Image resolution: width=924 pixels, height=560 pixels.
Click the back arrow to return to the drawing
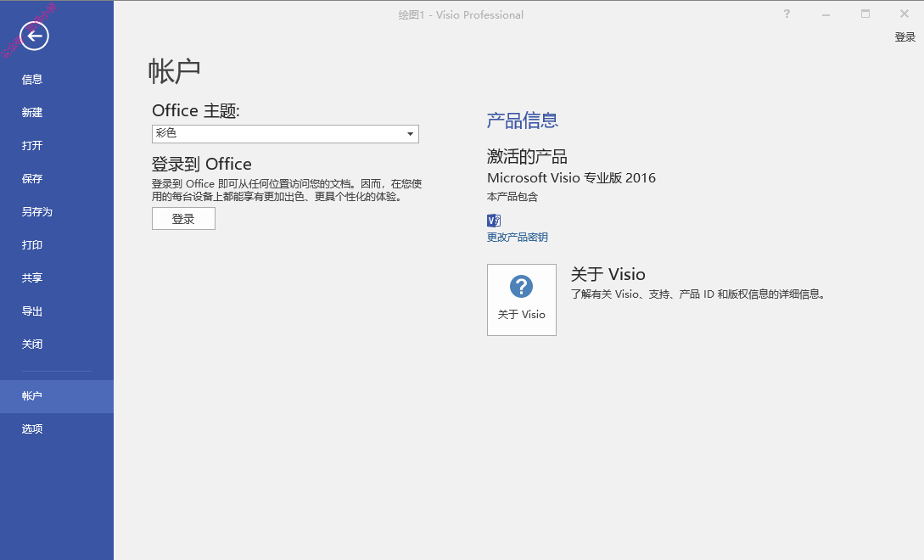tap(34, 36)
